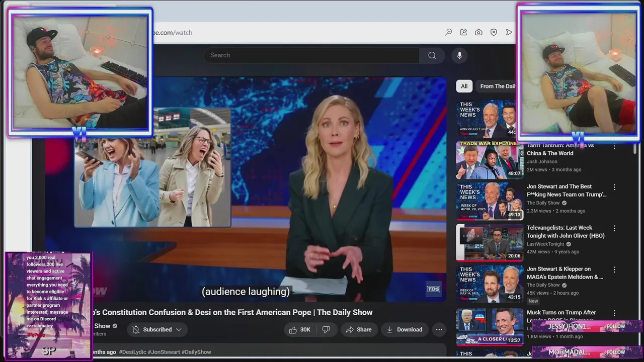The image size is (644, 362).
Task: Open the Subscribed notification dropdown
Action: coord(157,330)
